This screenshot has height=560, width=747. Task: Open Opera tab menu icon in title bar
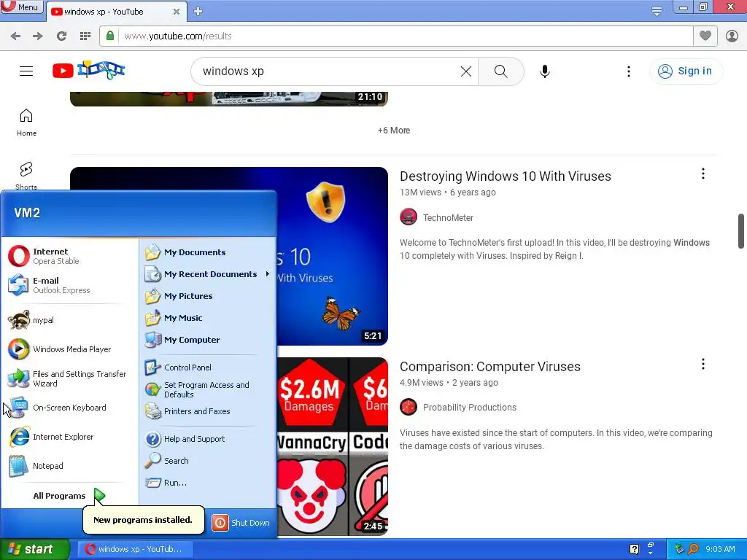click(x=657, y=10)
